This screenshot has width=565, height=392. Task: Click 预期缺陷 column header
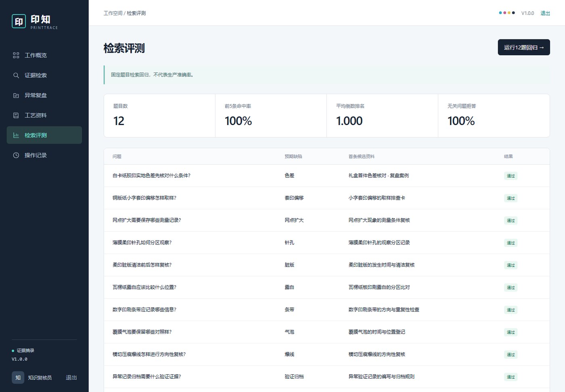pos(293,156)
